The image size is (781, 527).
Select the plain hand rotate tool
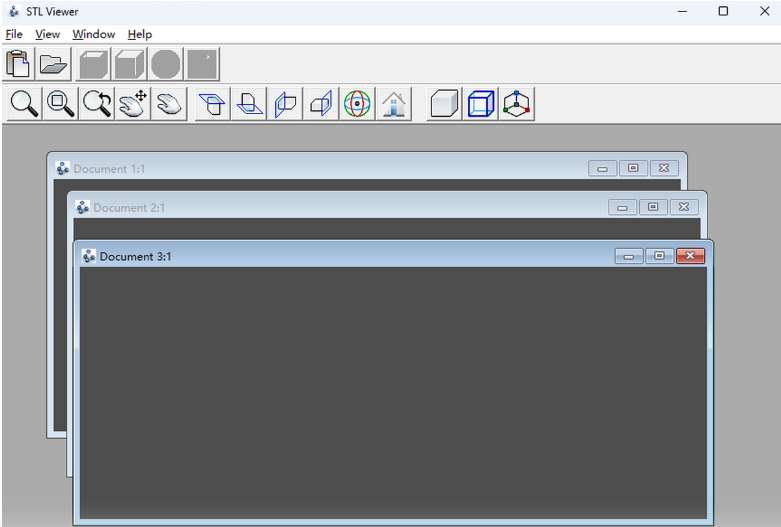pyautogui.click(x=169, y=103)
